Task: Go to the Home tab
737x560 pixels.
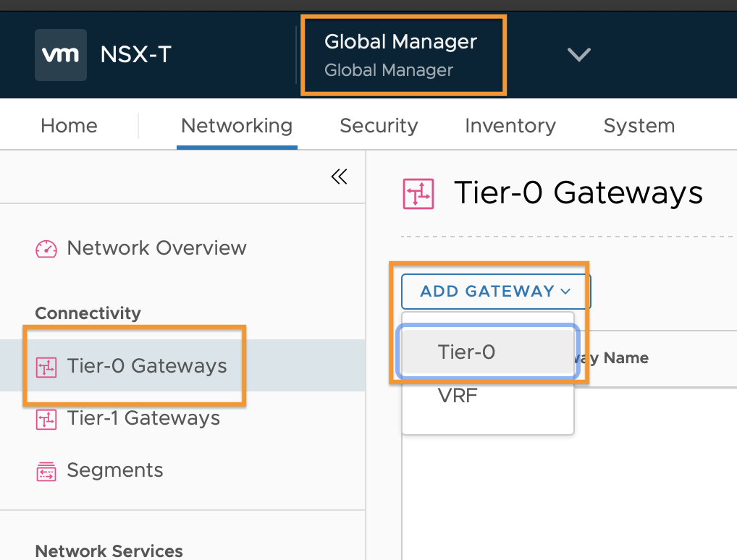Action: (x=69, y=125)
